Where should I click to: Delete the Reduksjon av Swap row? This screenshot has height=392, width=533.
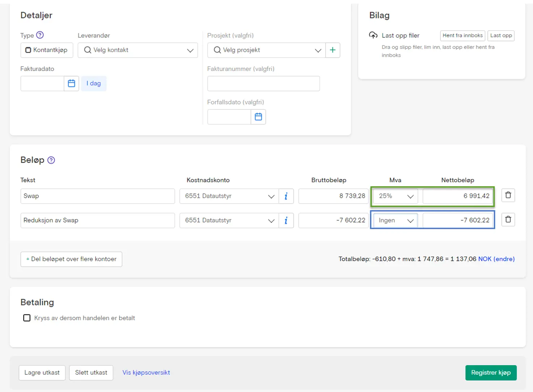508,220
